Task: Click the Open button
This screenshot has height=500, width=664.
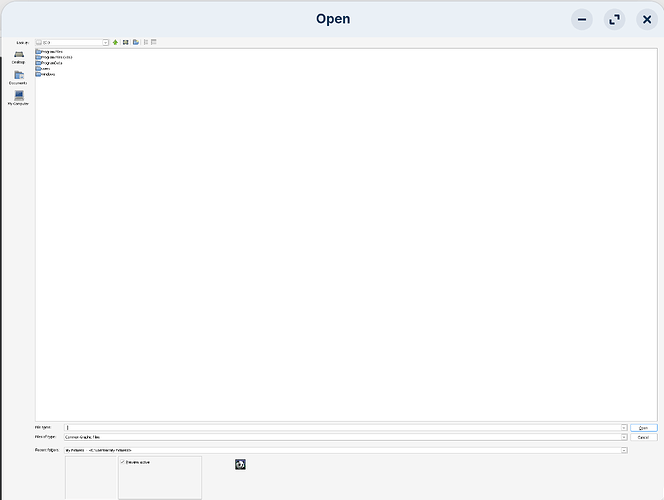Action: click(643, 428)
